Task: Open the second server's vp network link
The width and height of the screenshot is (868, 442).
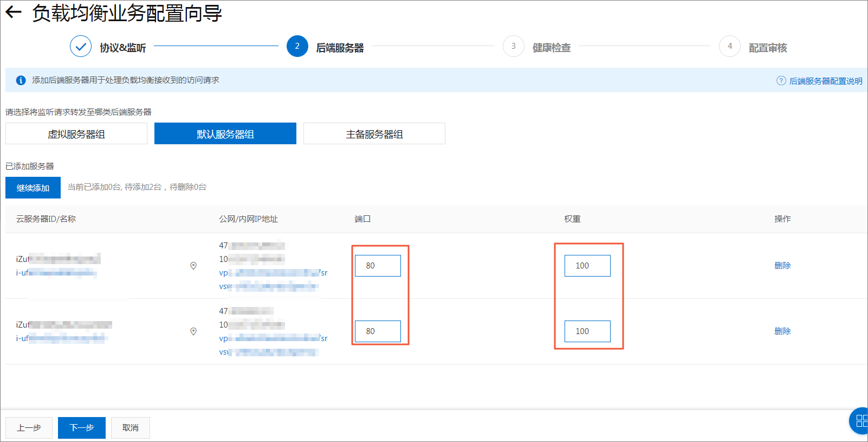Action: click(273, 338)
